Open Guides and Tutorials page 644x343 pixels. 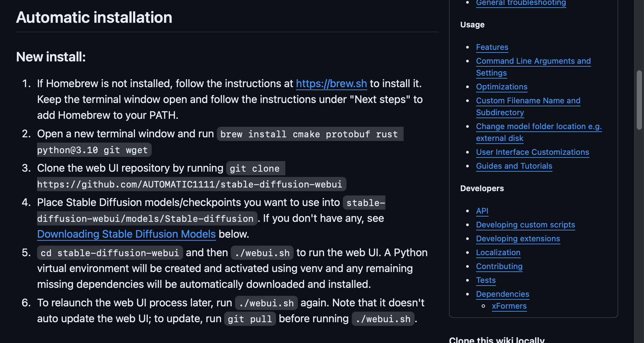click(514, 166)
